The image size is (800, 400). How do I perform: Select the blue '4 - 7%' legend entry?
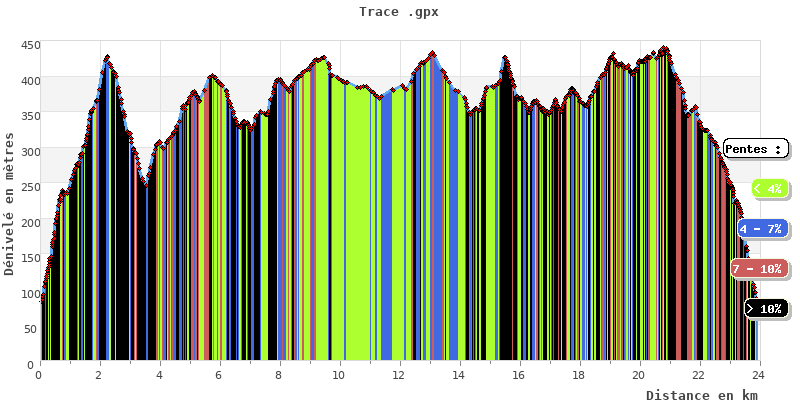[762, 229]
